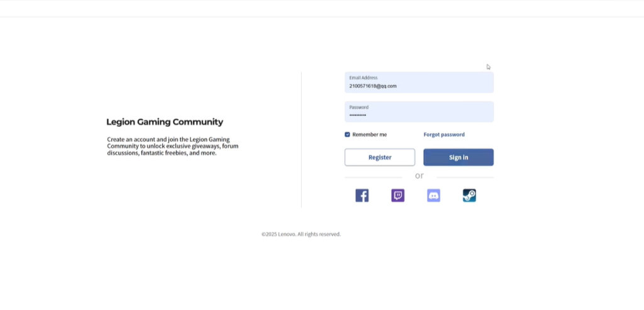Click the "Email Address" field label
Image resolution: width=644 pixels, height=310 pixels.
coord(364,78)
